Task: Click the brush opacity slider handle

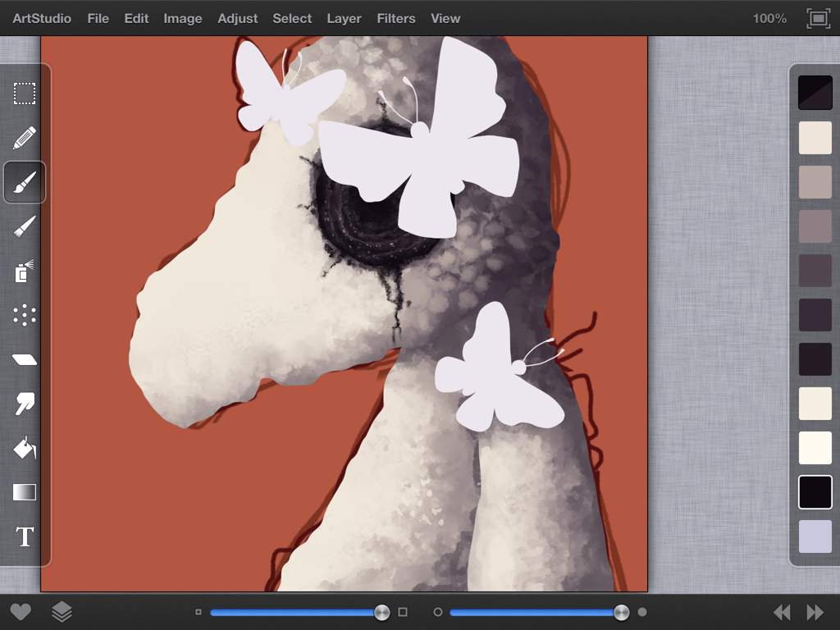Action: pyautogui.click(x=622, y=612)
